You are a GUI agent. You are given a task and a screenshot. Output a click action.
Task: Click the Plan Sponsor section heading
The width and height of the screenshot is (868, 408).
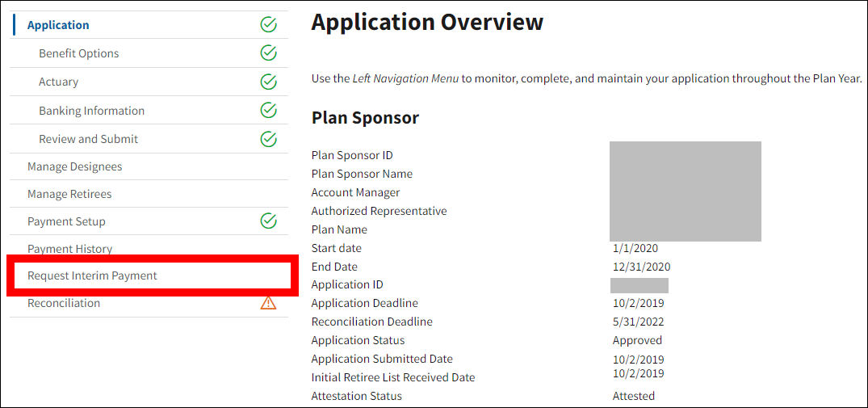(x=365, y=118)
